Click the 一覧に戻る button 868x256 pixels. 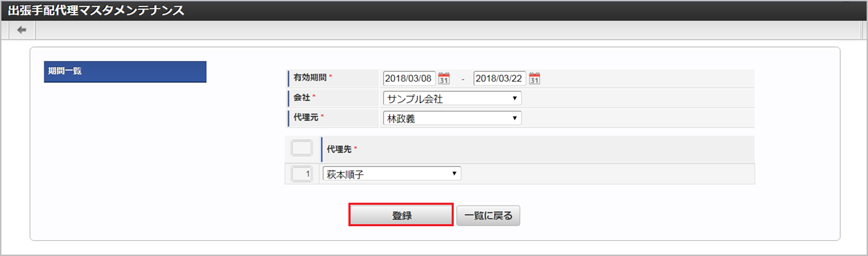tap(488, 216)
